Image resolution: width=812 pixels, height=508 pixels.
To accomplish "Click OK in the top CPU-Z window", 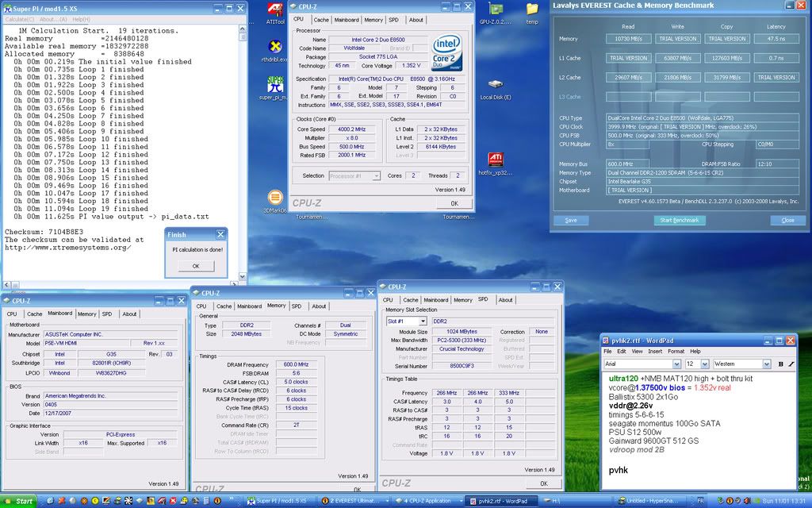I will (454, 204).
